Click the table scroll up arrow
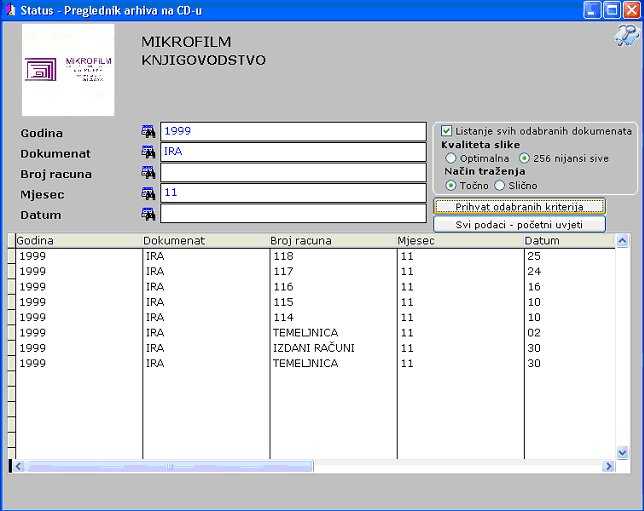Screen dimensions: 644x511 click(x=622, y=241)
